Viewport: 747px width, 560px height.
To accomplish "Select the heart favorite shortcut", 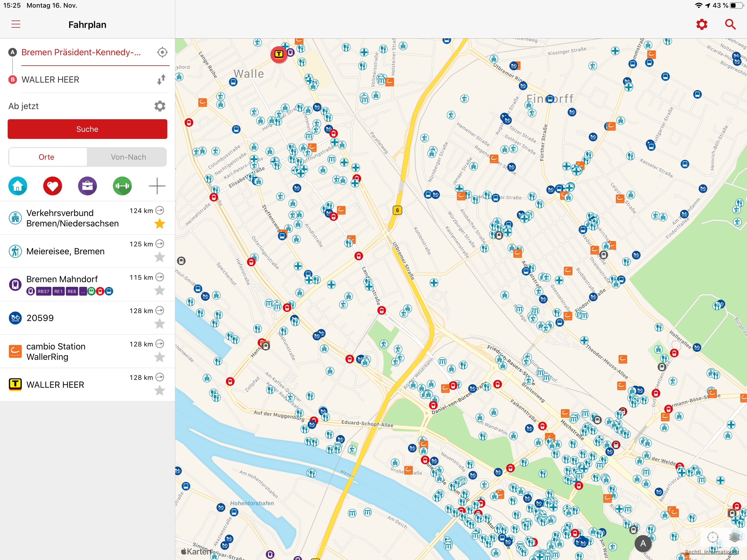I will tap(52, 186).
